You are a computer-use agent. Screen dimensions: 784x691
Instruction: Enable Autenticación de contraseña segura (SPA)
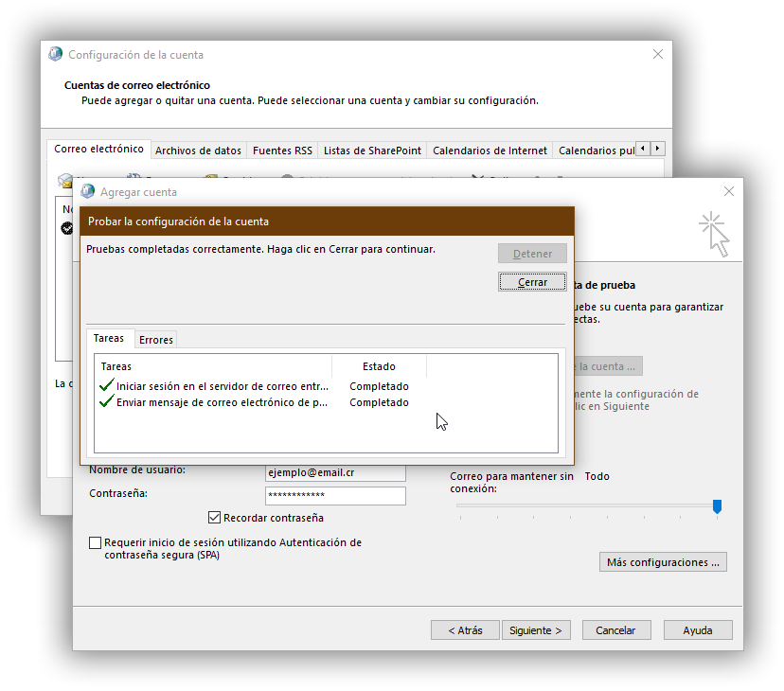[96, 542]
